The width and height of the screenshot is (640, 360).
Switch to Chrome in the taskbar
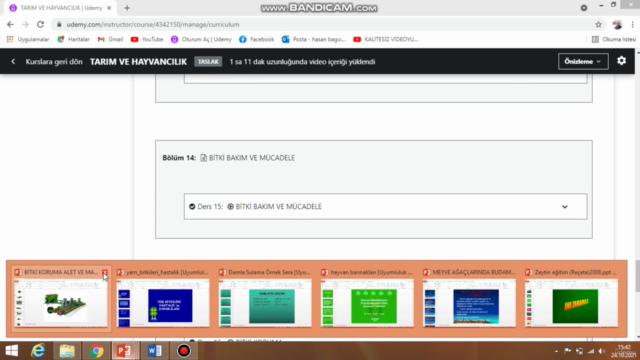pyautogui.click(x=96, y=351)
